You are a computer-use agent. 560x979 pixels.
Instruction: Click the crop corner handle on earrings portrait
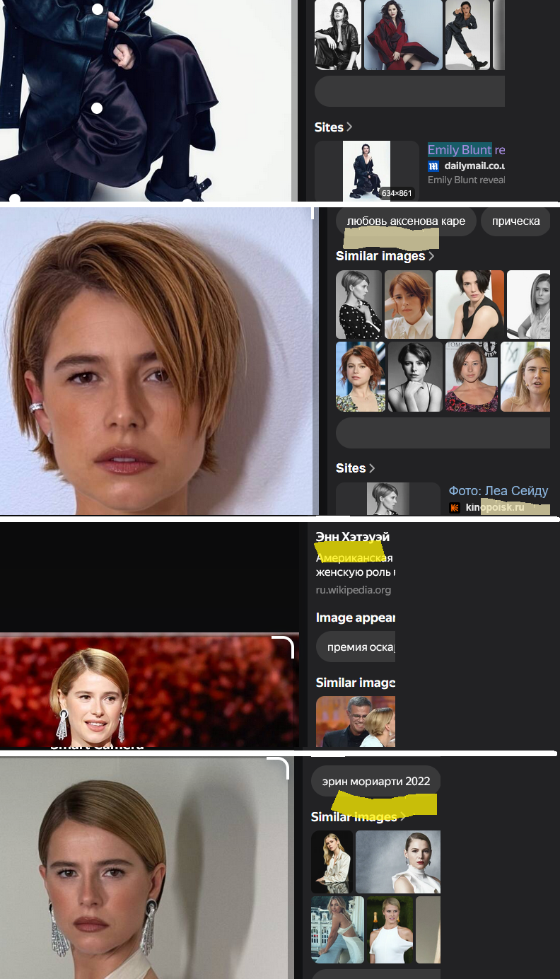click(280, 767)
